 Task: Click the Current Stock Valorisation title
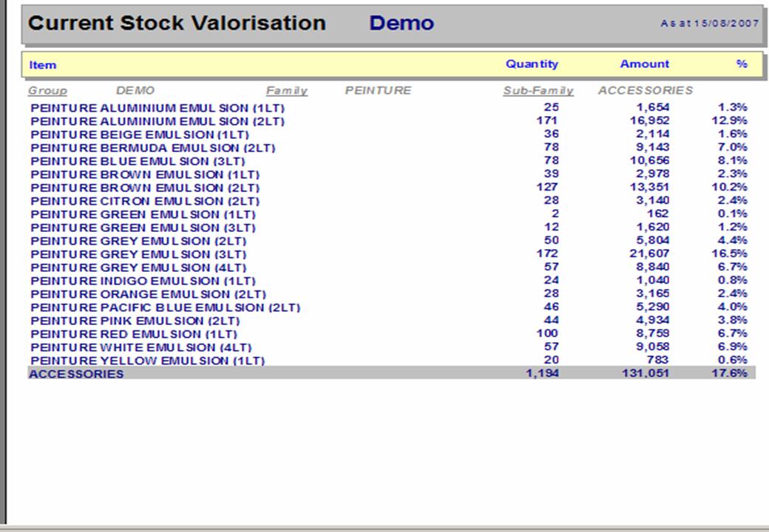click(x=177, y=23)
